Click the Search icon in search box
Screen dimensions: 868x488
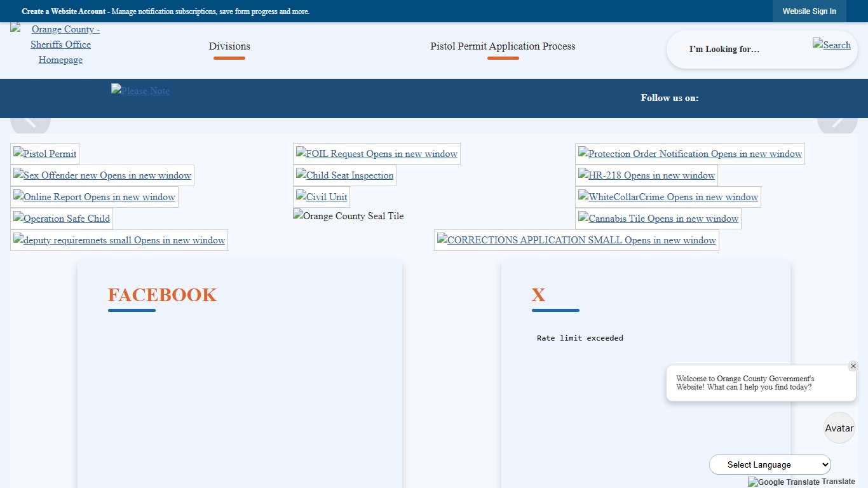click(831, 44)
